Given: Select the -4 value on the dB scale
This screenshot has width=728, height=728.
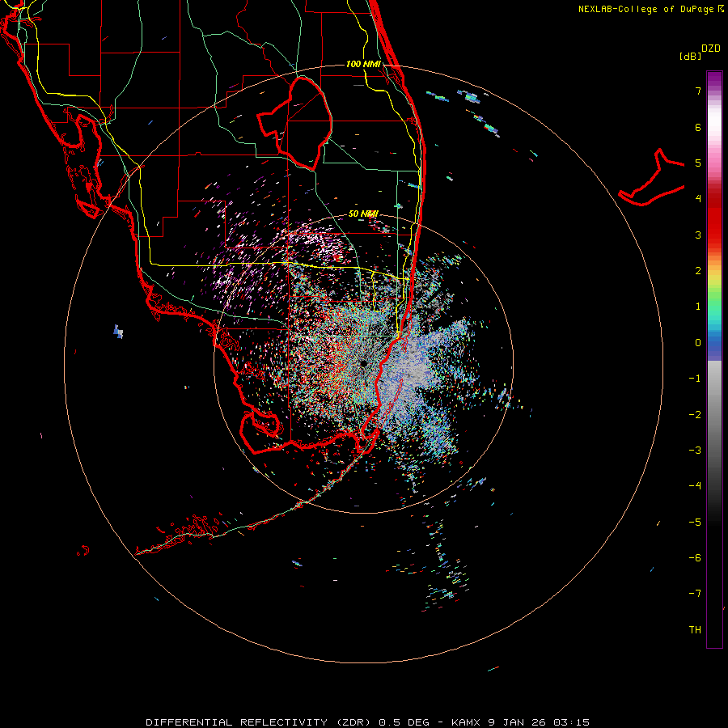Looking at the screenshot, I should point(695,486).
